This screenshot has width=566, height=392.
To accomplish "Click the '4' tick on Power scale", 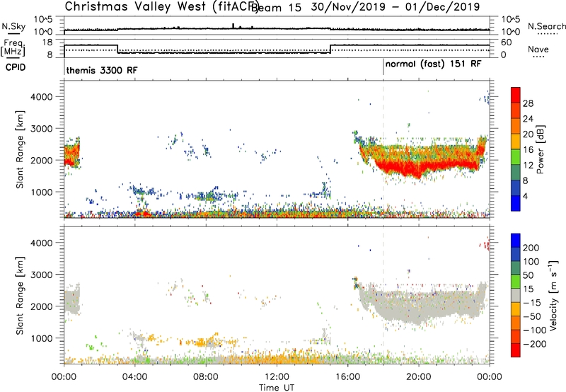I will pos(525,196).
